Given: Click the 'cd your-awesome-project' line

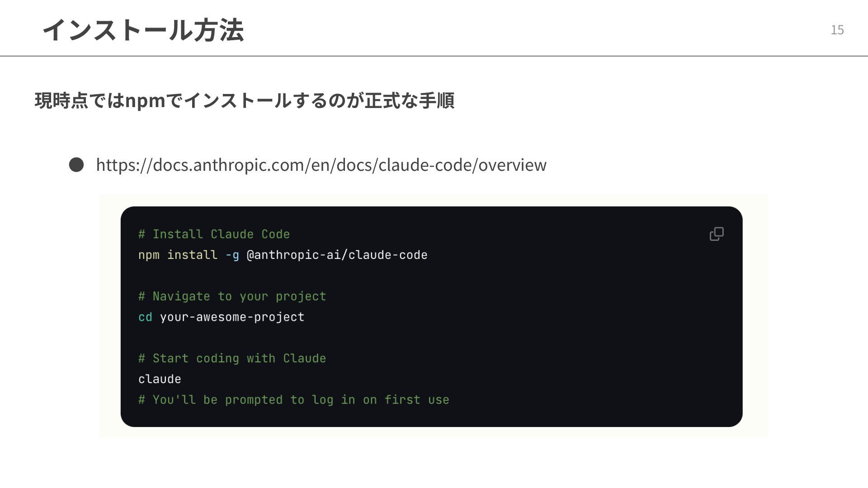Looking at the screenshot, I should [x=221, y=317].
